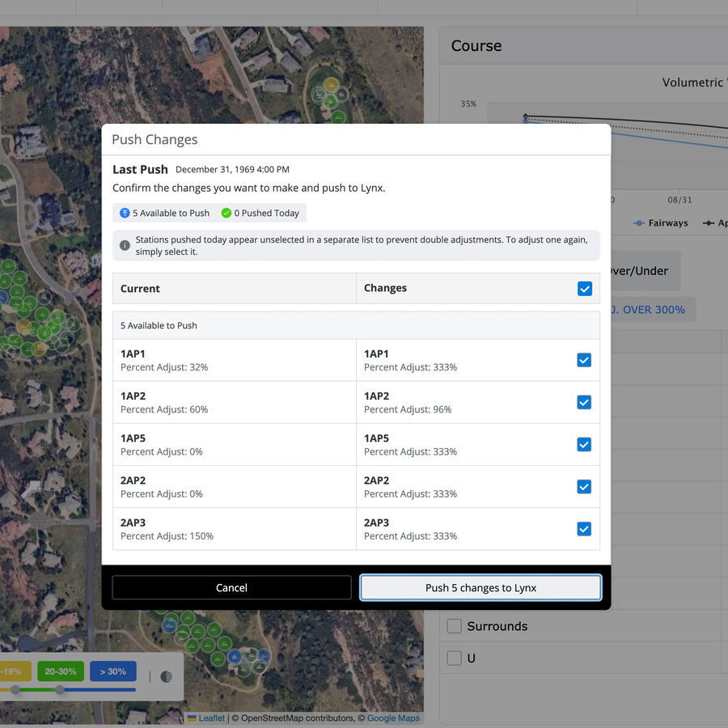
Task: Click the ADJ. OVER 300% link
Action: click(x=647, y=309)
